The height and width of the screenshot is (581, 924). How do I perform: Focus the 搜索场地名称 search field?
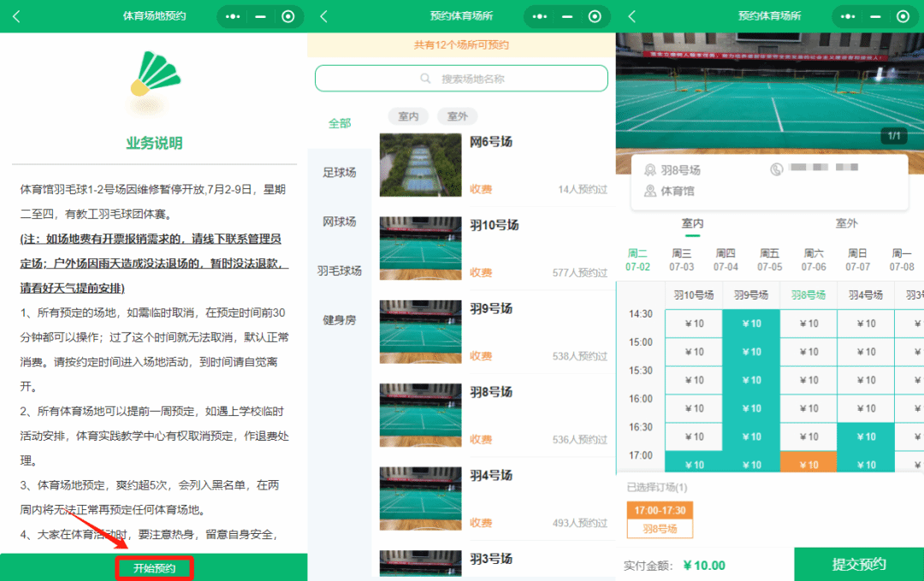pyautogui.click(x=461, y=79)
